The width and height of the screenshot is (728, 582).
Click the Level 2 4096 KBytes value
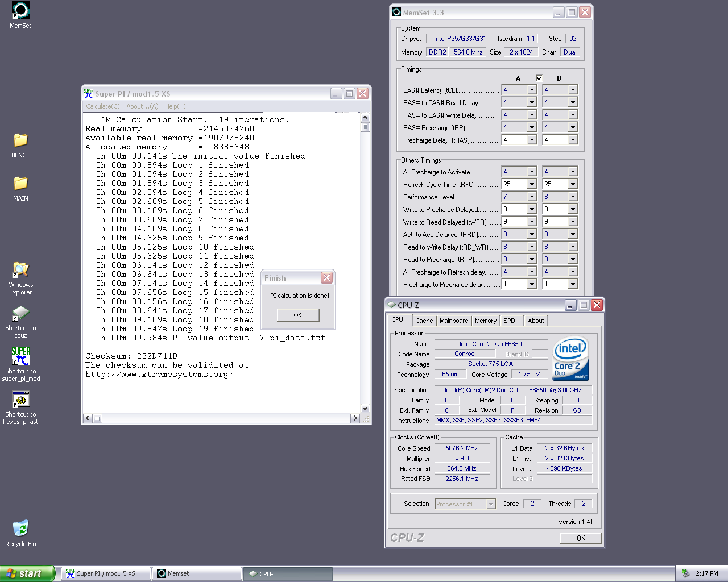pyautogui.click(x=564, y=468)
